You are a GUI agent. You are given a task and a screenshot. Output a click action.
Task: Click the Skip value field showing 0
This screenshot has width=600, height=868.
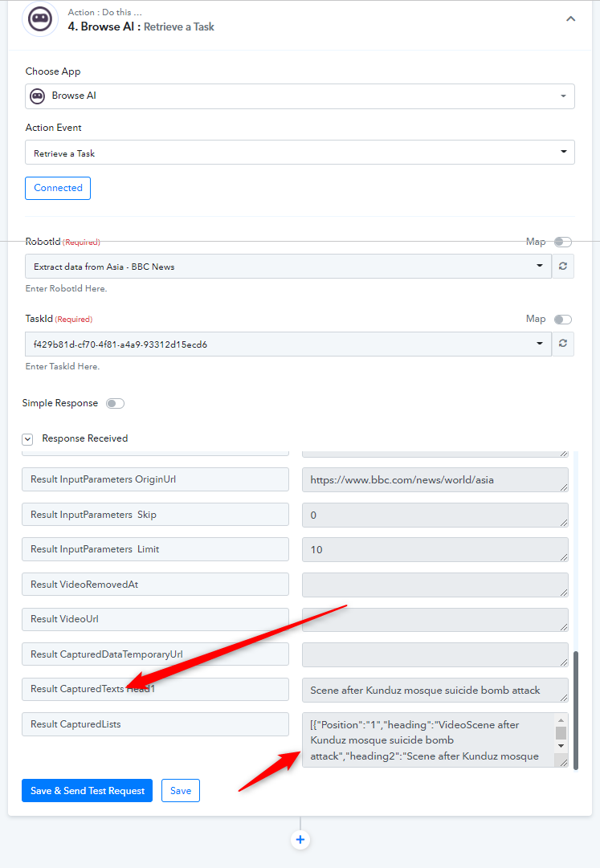[435, 515]
